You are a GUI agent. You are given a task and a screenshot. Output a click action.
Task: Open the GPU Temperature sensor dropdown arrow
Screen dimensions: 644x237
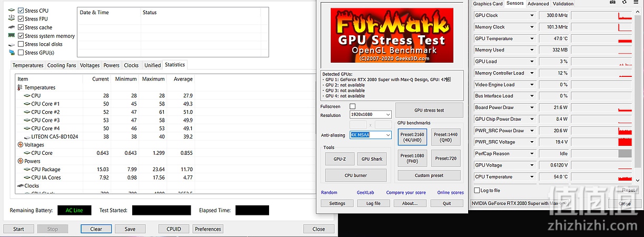pos(532,38)
